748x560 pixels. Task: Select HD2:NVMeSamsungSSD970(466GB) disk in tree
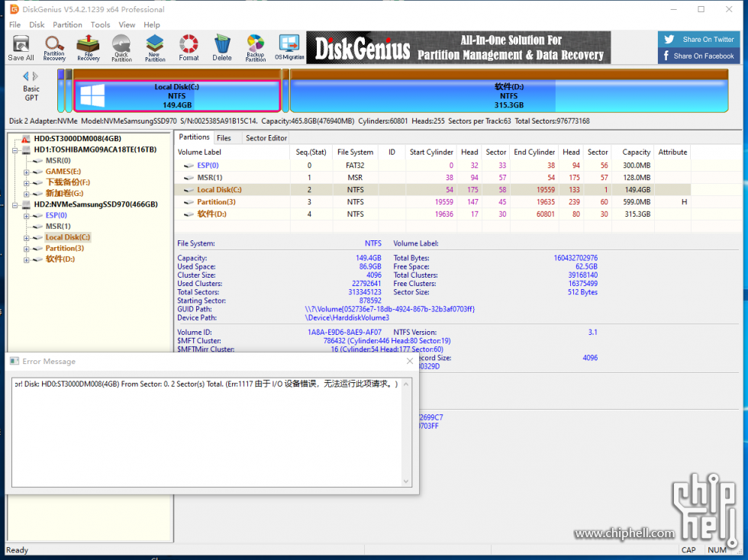click(95, 204)
